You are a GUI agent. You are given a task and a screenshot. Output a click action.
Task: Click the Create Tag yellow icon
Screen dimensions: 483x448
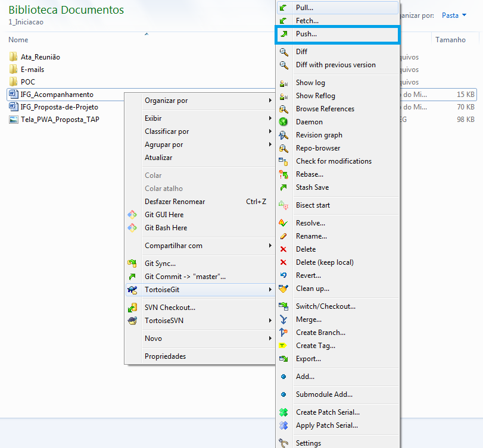(x=284, y=346)
